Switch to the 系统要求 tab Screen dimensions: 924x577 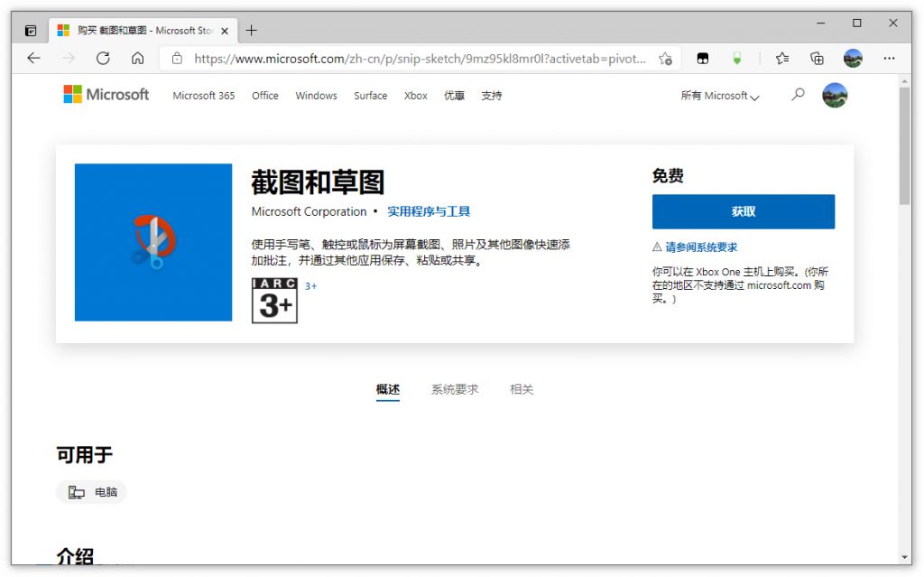coord(454,389)
